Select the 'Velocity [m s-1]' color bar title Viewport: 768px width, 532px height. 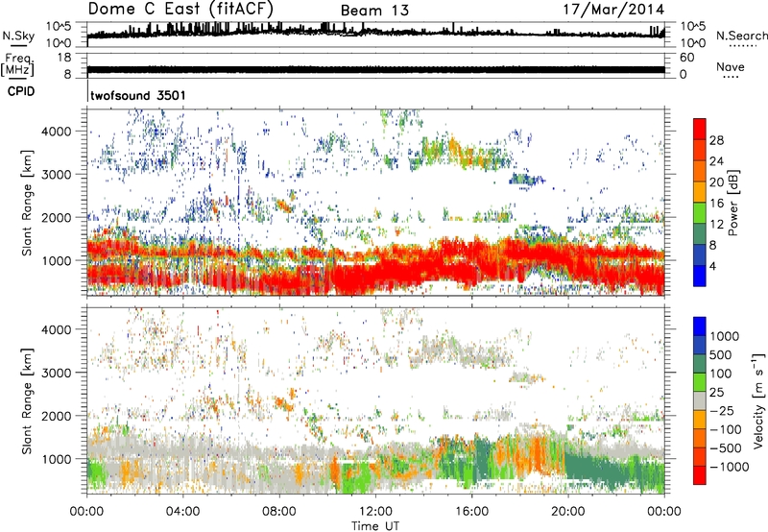point(758,400)
